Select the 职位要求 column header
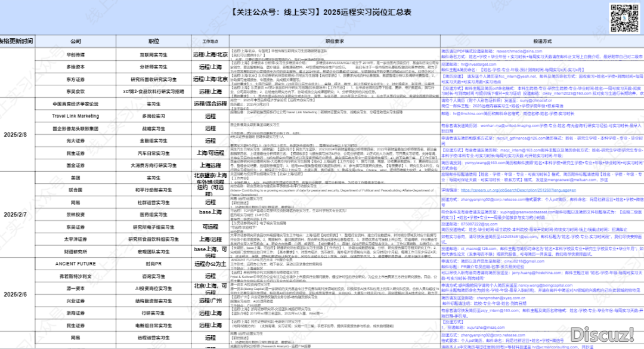The height and width of the screenshot is (349, 644). [335, 41]
